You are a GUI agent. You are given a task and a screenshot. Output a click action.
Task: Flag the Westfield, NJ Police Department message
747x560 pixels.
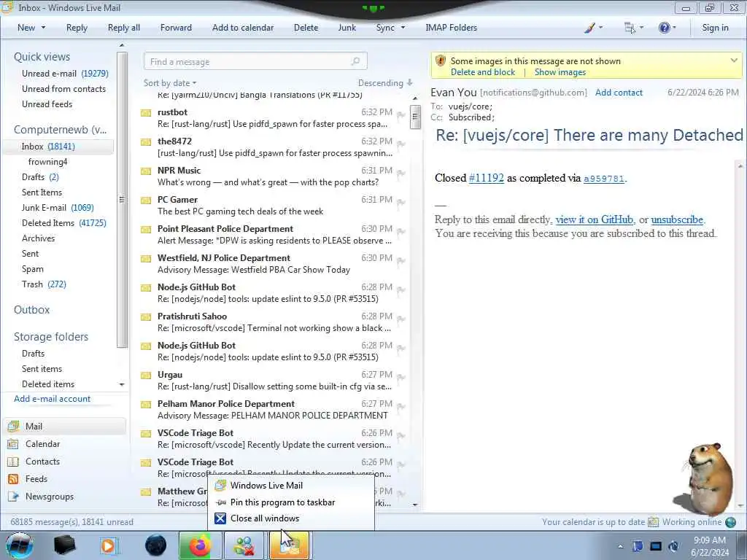click(401, 260)
